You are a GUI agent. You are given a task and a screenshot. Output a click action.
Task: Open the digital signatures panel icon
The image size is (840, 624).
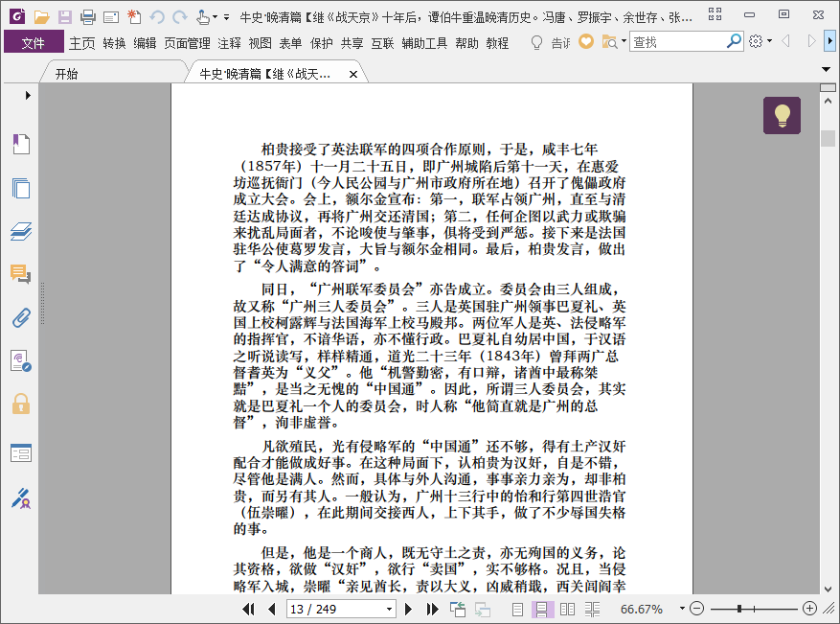(21, 360)
